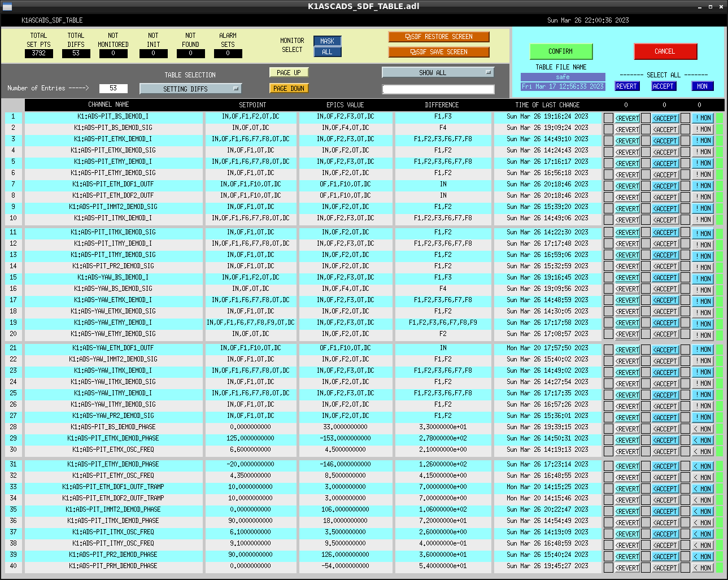Screen dimensions: 728x580
Task: Click the PAGE UP button
Action: (x=289, y=73)
